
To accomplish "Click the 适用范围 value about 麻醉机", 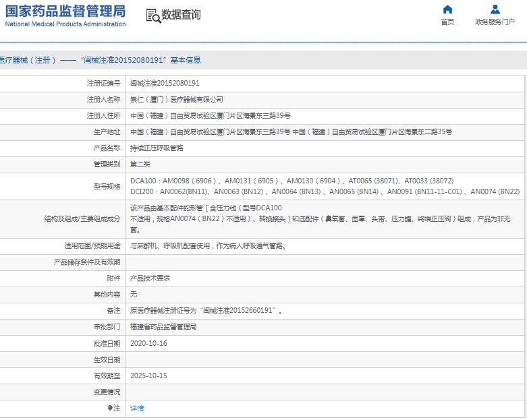I will click(209, 246).
